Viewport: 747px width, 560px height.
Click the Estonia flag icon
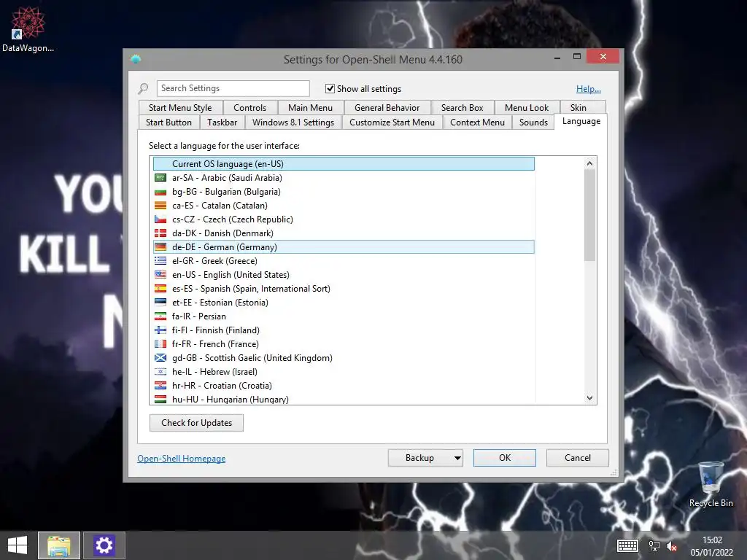[160, 302]
